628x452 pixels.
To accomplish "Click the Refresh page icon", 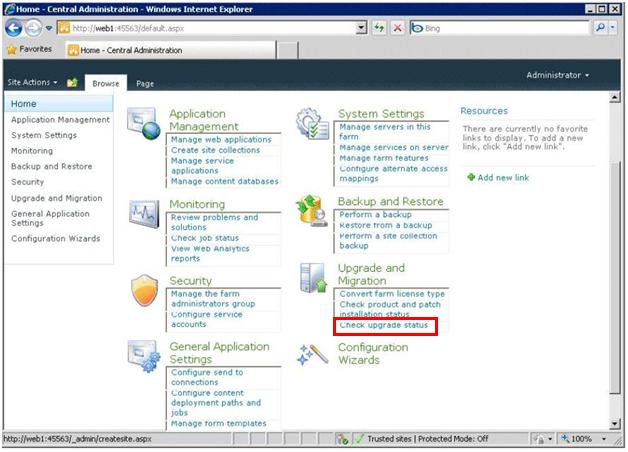I will click(x=379, y=28).
